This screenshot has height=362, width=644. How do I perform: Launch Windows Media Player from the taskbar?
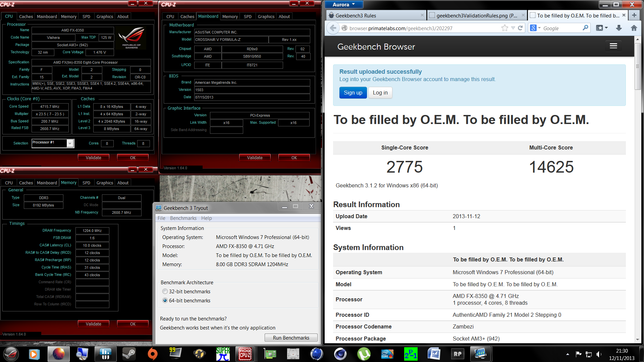point(34,354)
